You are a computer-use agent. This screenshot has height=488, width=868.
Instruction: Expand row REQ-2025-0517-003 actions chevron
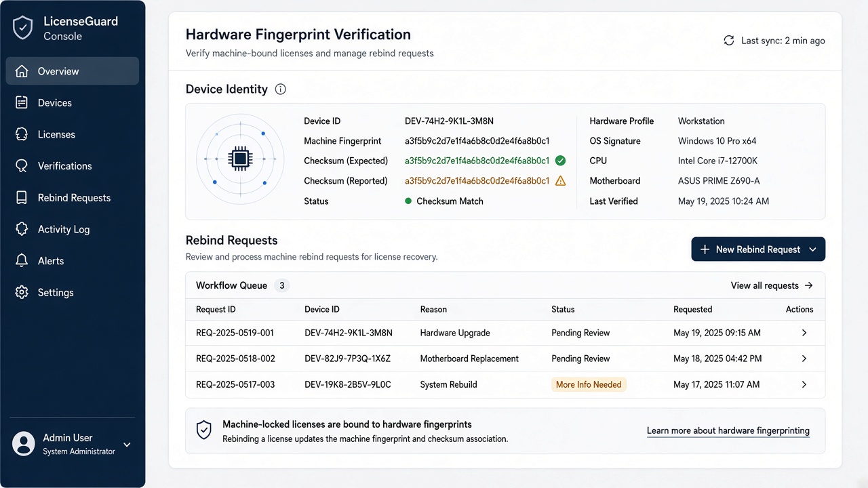click(x=804, y=384)
